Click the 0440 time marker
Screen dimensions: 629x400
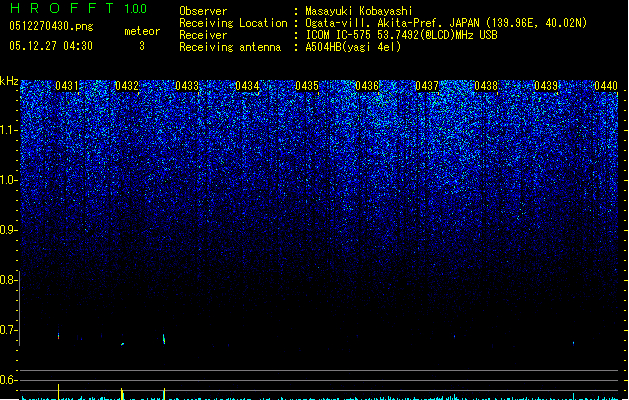point(606,85)
